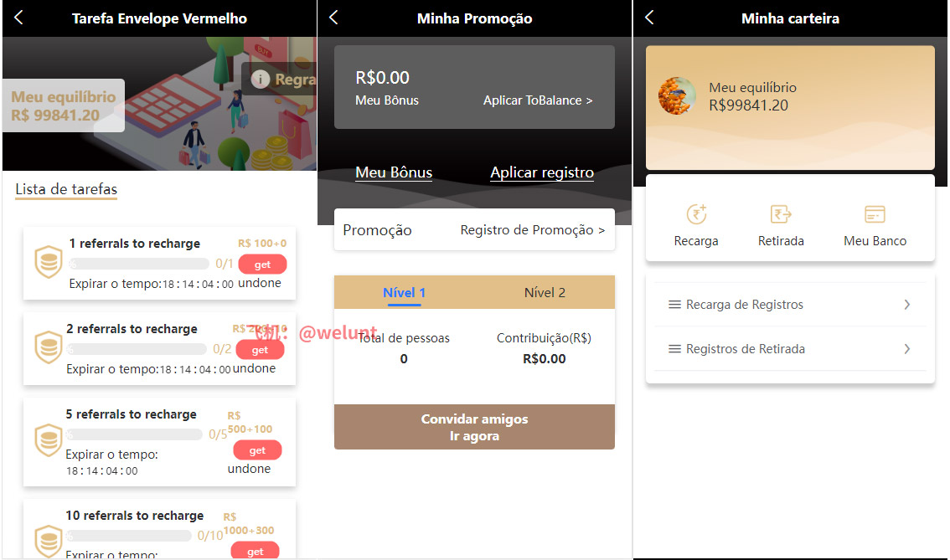
Task: Open the Retirada withdrawal icon
Action: click(781, 214)
